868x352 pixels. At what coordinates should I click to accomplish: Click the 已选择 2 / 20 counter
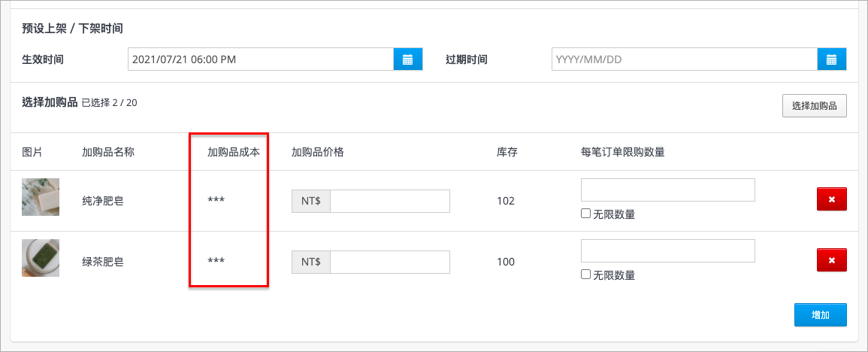(109, 102)
